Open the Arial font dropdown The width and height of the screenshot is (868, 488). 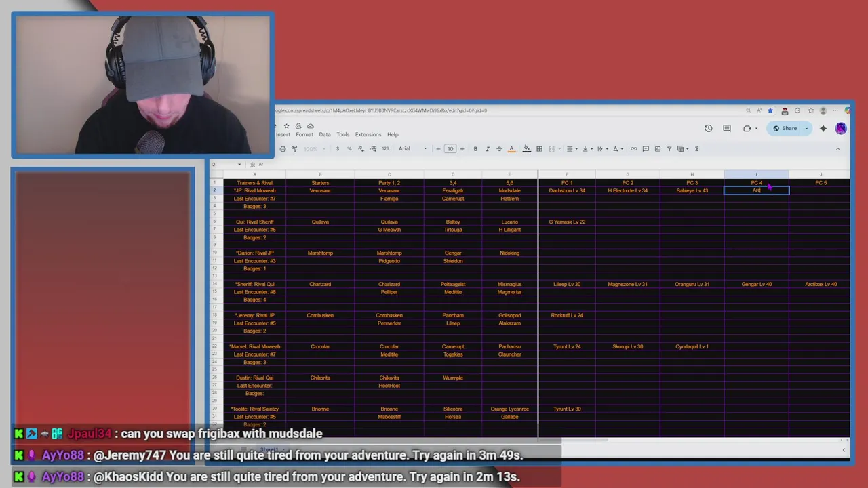click(x=412, y=148)
